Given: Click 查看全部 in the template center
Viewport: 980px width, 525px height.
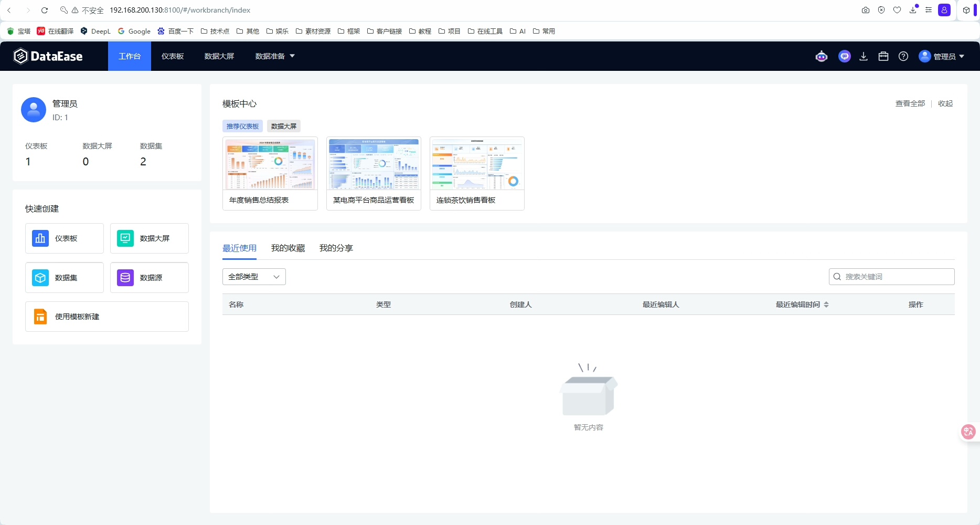Looking at the screenshot, I should (910, 103).
